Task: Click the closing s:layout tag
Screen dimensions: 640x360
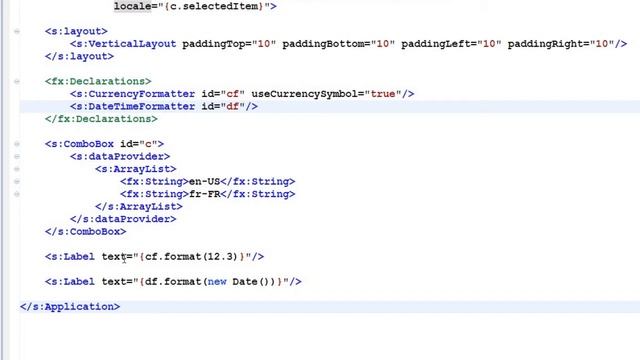Action: [x=79, y=56]
